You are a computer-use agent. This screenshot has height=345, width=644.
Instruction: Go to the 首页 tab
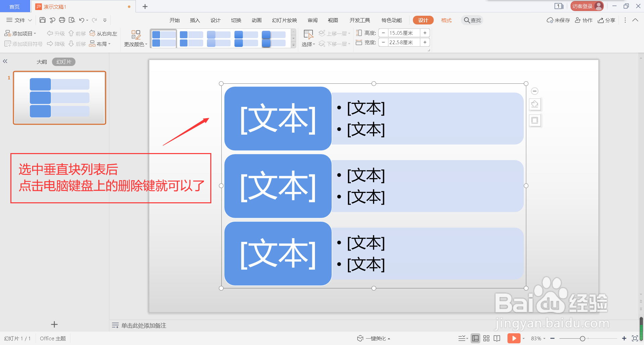coord(14,6)
